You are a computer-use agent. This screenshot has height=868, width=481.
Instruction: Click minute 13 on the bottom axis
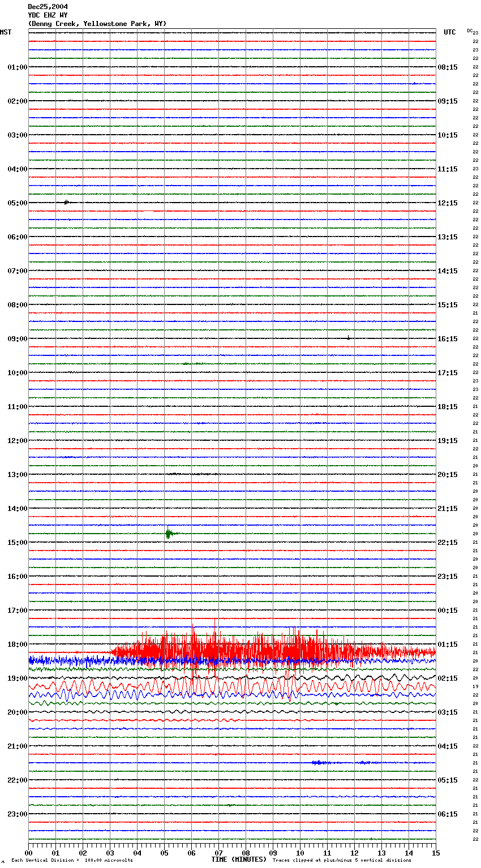381,853
